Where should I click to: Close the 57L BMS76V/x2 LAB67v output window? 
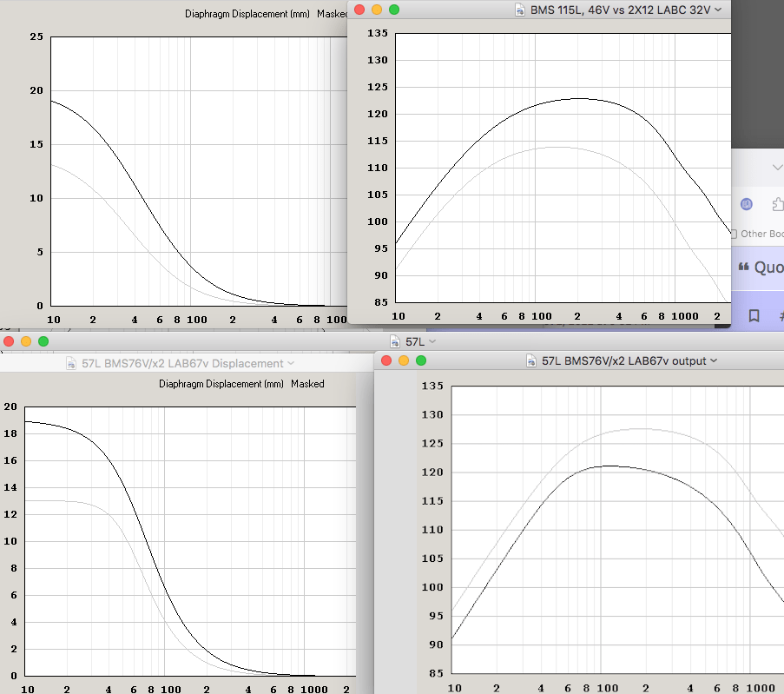386,360
